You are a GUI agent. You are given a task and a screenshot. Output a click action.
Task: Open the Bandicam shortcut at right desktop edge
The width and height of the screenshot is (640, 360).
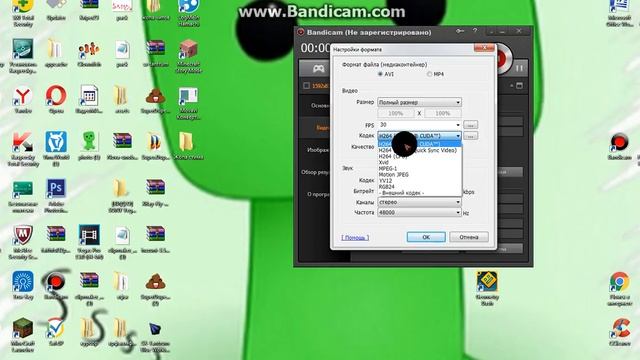click(x=619, y=147)
